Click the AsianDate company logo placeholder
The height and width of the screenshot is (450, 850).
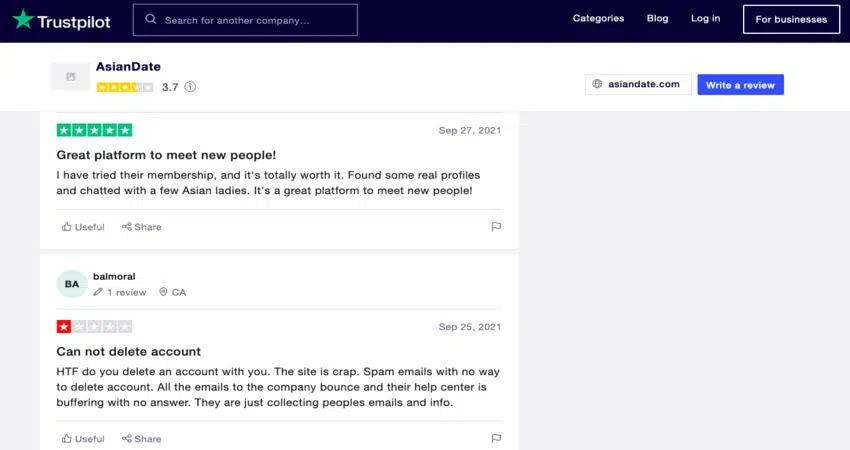tap(70, 77)
